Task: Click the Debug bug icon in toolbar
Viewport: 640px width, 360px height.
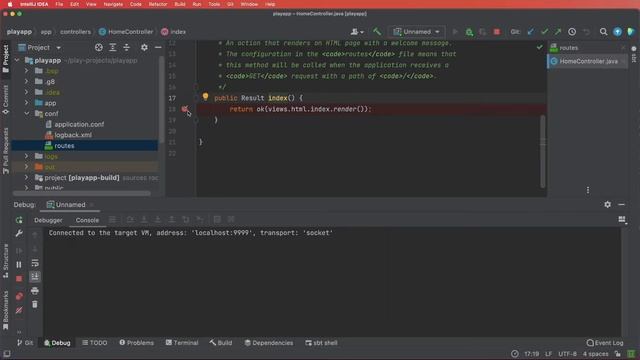Action: tap(469, 32)
